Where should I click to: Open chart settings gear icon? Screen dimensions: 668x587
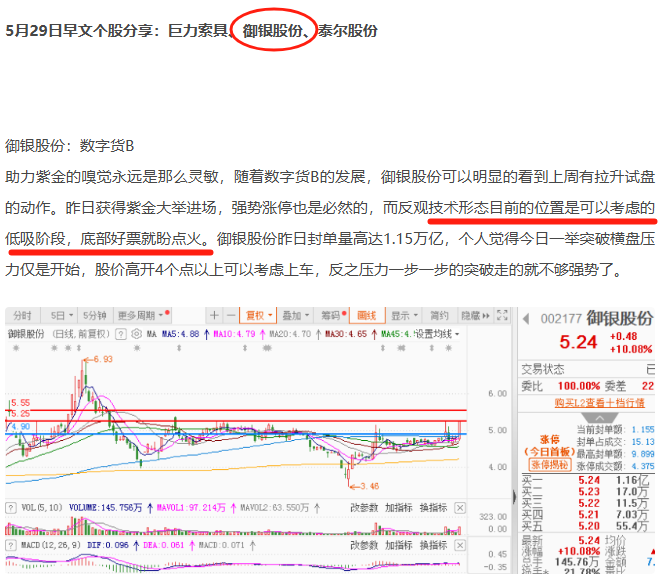pyautogui.click(x=136, y=334)
